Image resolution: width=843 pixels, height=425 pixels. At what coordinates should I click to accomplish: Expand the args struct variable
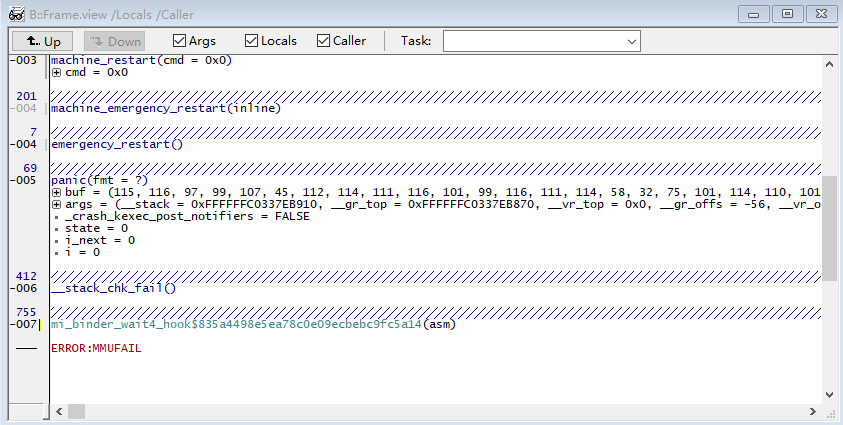tap(56, 204)
